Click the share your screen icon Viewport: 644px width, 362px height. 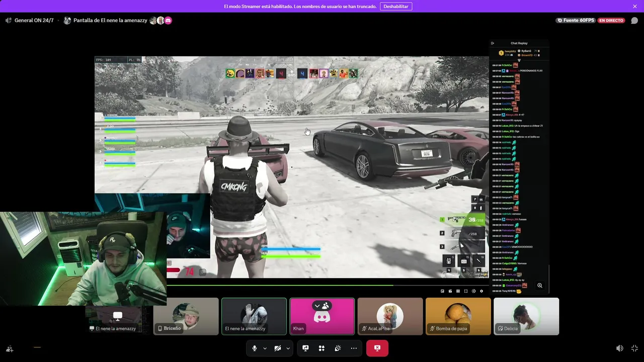click(x=305, y=348)
